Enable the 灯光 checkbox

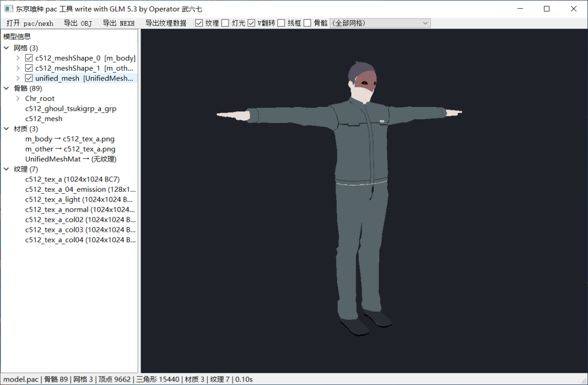[x=225, y=23]
